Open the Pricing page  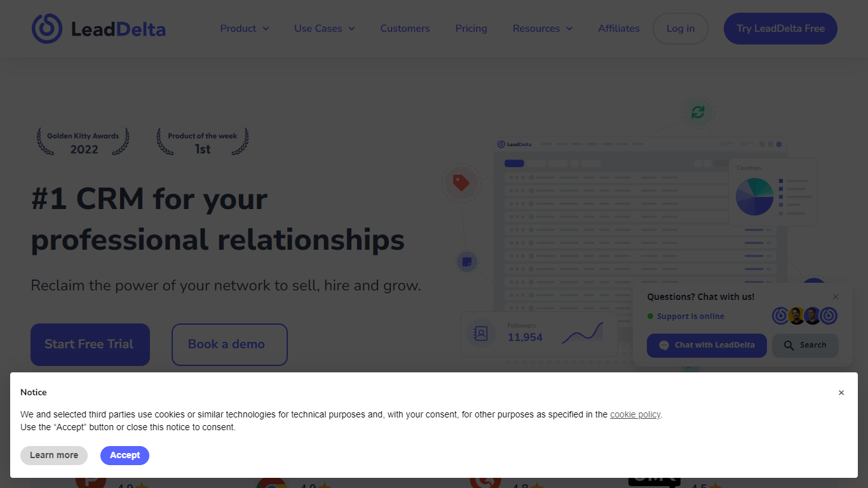[x=471, y=29]
